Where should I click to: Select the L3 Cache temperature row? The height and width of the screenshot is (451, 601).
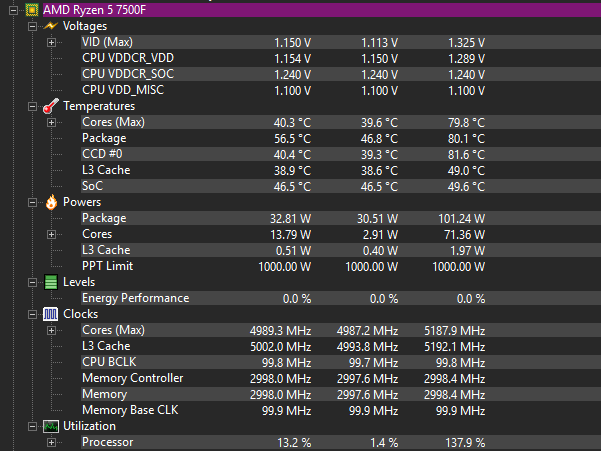(x=341, y=170)
